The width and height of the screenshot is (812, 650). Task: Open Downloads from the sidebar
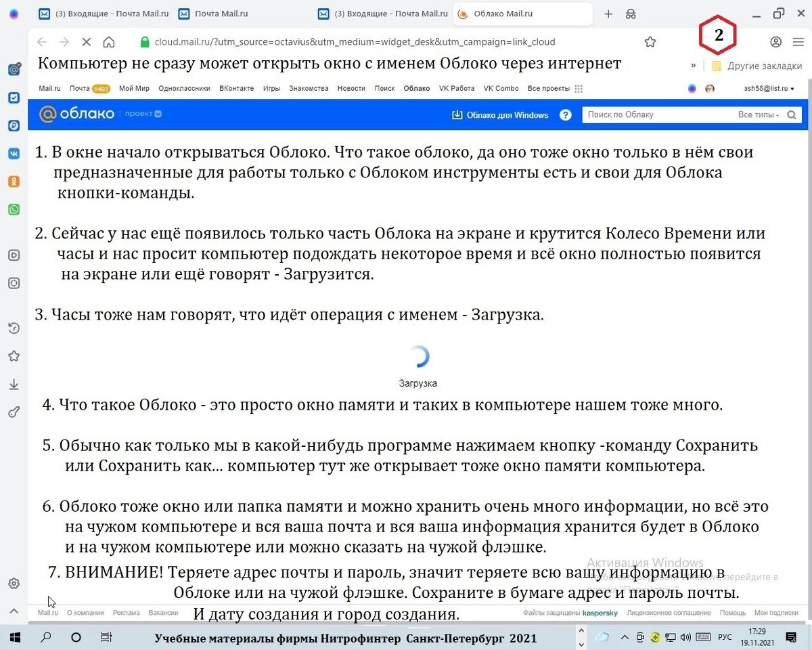14,384
